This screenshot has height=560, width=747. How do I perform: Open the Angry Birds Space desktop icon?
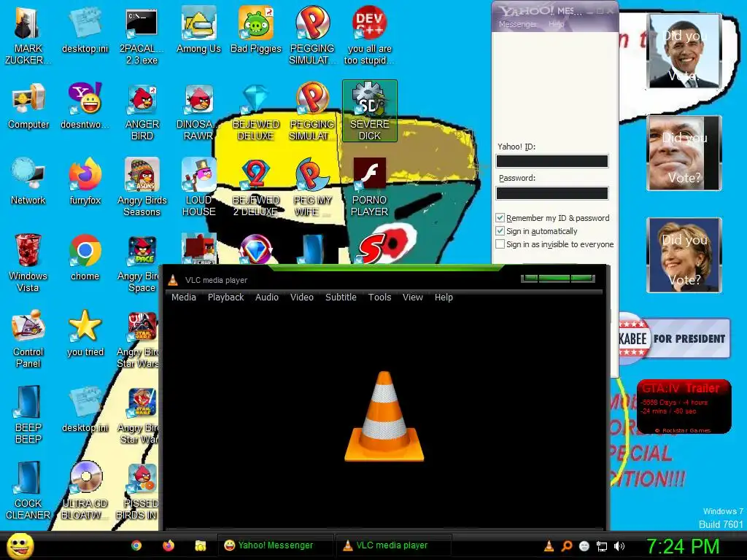138,264
